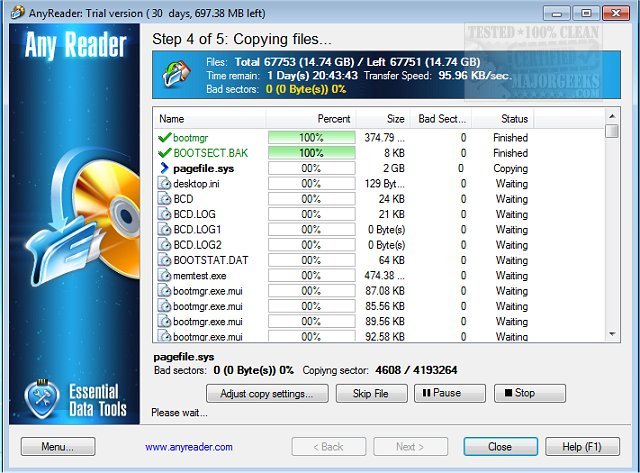The height and width of the screenshot is (473, 640).
Task: Sort by the Size column header
Action: coord(383,119)
